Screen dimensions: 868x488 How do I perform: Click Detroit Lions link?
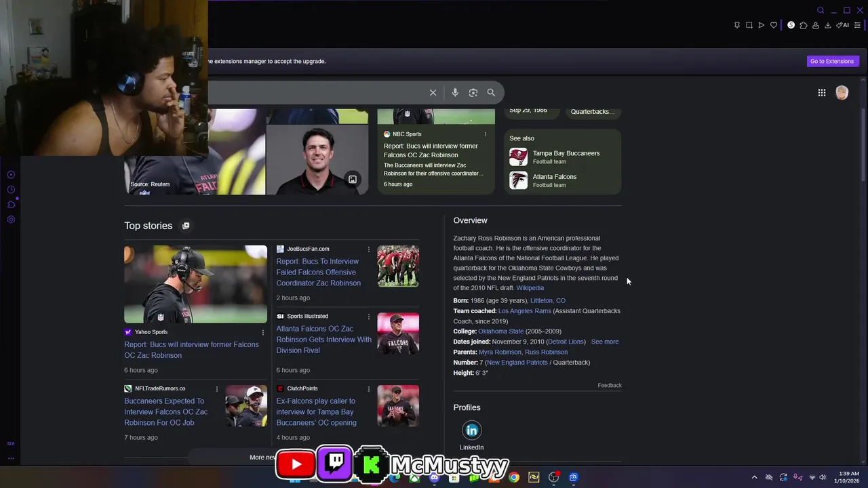566,342
